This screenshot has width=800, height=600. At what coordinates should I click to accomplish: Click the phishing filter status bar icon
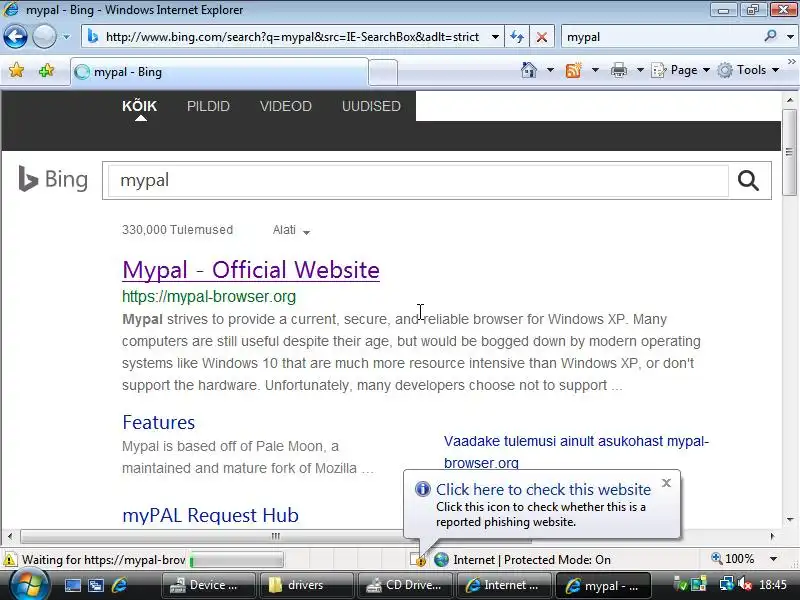[x=419, y=560]
